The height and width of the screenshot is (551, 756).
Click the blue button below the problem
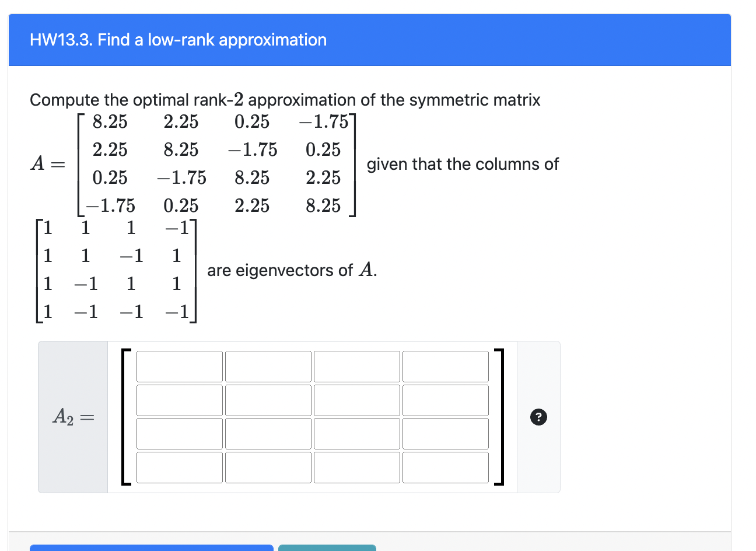[153, 548]
